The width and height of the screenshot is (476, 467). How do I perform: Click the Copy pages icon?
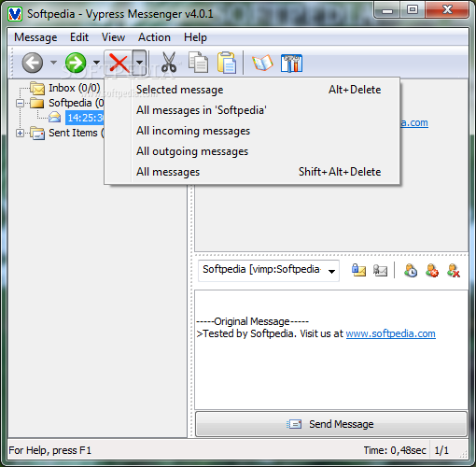point(198,63)
